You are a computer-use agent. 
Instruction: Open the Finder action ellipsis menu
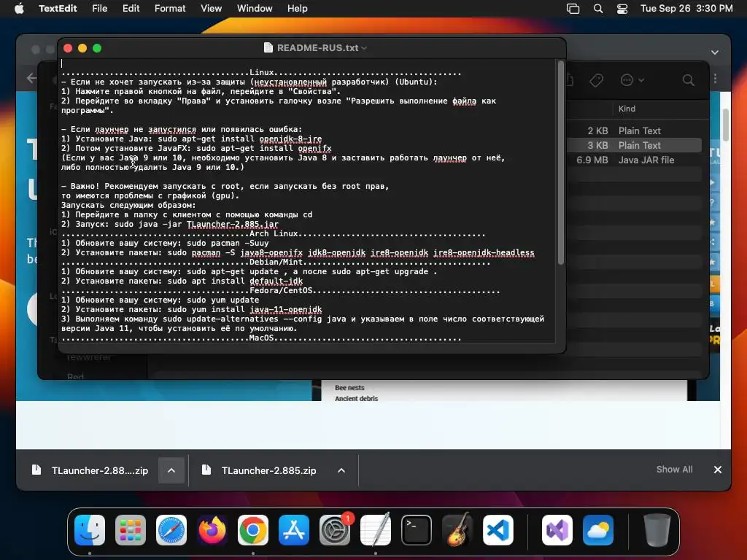632,80
